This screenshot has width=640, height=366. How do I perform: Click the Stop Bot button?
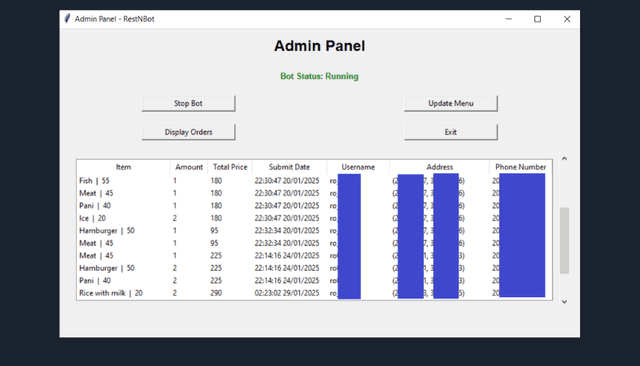coord(188,103)
